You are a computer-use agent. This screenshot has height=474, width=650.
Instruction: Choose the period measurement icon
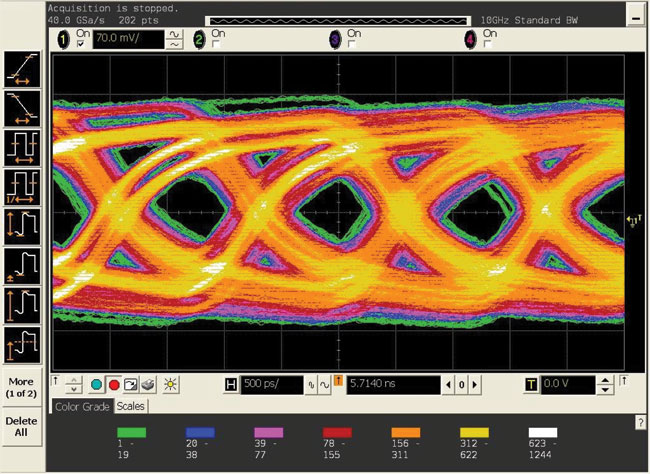click(x=22, y=148)
